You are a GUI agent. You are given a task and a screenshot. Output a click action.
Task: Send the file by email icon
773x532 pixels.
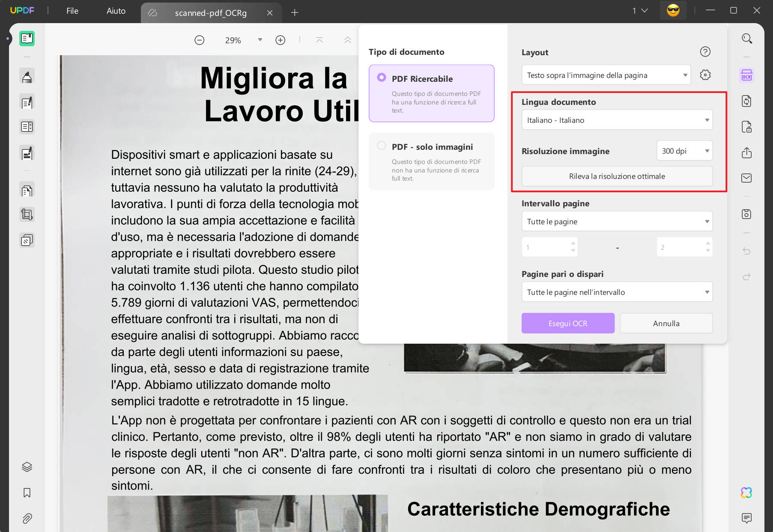tap(747, 178)
